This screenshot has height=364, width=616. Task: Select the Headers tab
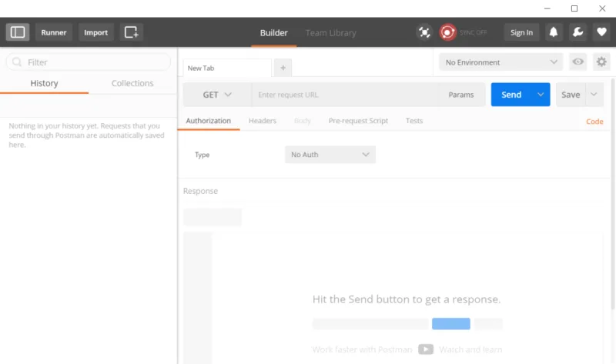(262, 121)
